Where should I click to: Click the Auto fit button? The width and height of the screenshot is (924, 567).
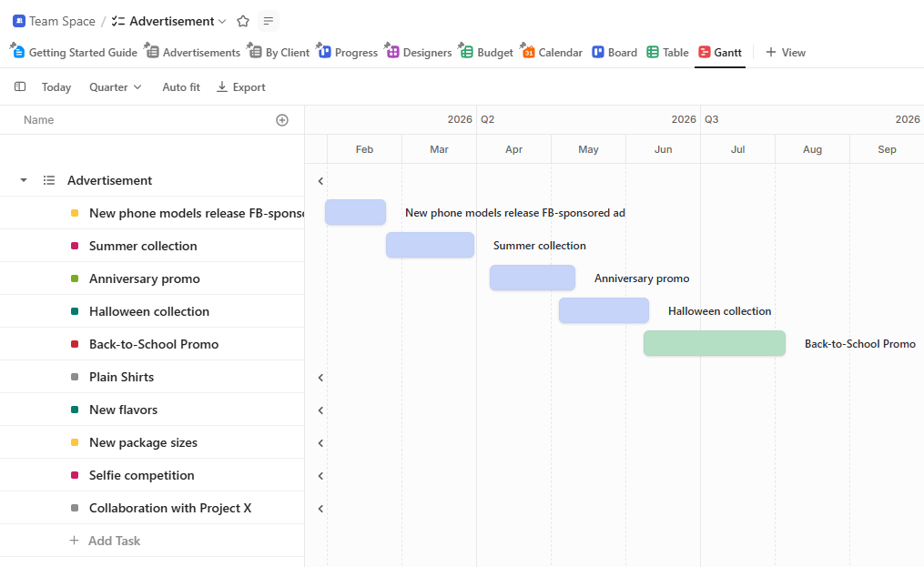(x=179, y=86)
